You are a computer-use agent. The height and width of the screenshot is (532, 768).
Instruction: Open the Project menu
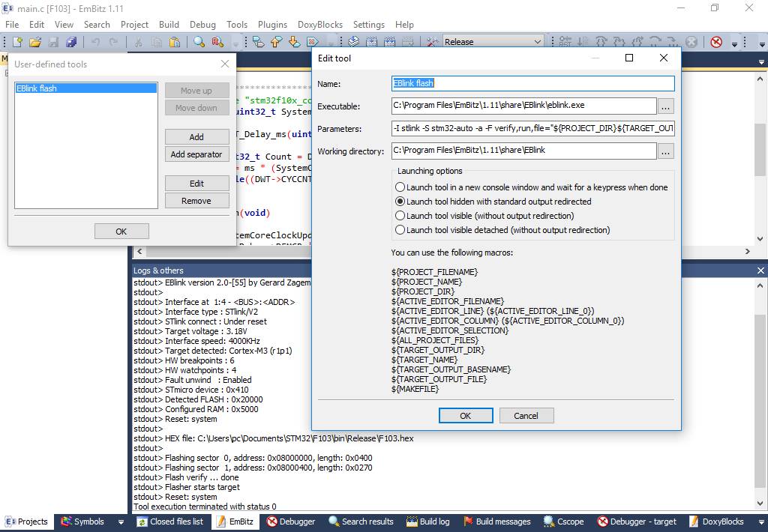coord(134,25)
